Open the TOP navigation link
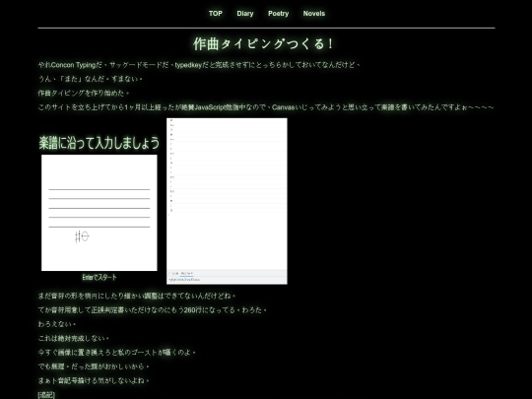Image resolution: width=532 pixels, height=399 pixels. coord(216,14)
